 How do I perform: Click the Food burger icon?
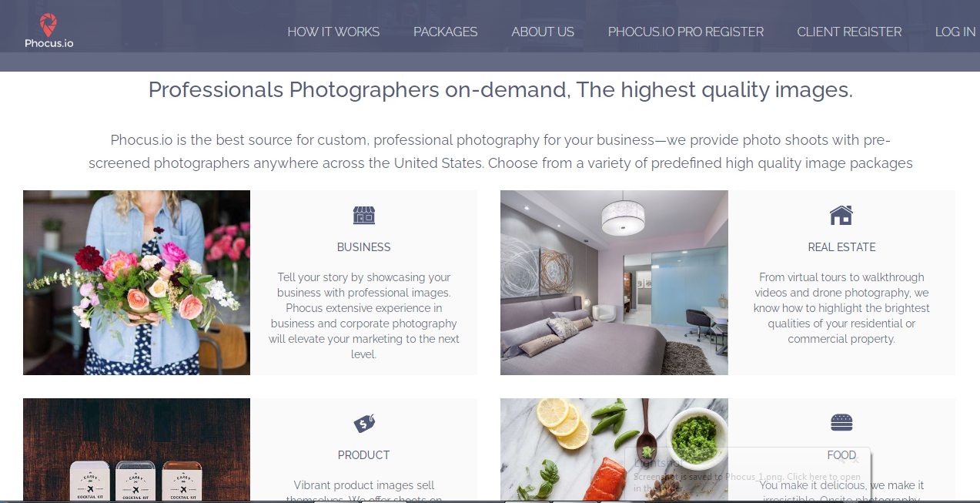pyautogui.click(x=841, y=422)
